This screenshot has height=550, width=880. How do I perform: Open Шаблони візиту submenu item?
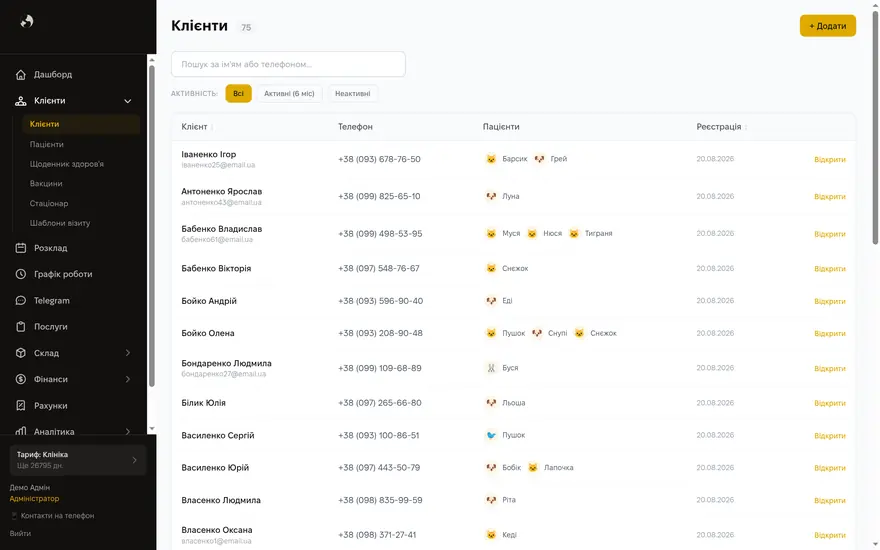(60, 223)
